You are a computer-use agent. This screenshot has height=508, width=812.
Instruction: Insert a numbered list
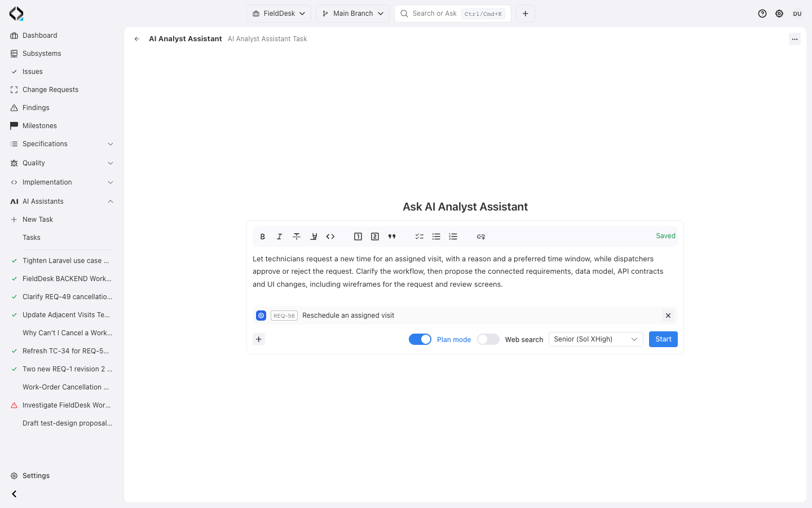453,237
